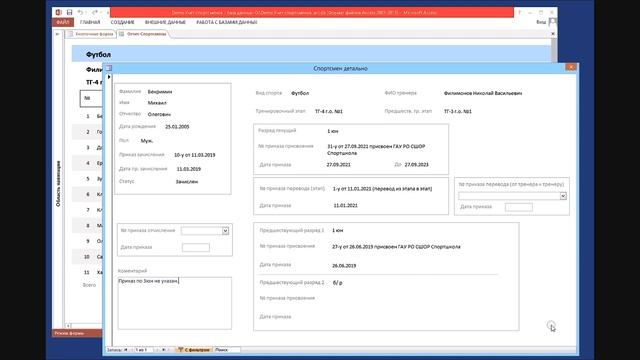Image resolution: width=640 pixels, height=360 pixels.
Task: Click the order date 27.09.2021
Action: point(338,165)
